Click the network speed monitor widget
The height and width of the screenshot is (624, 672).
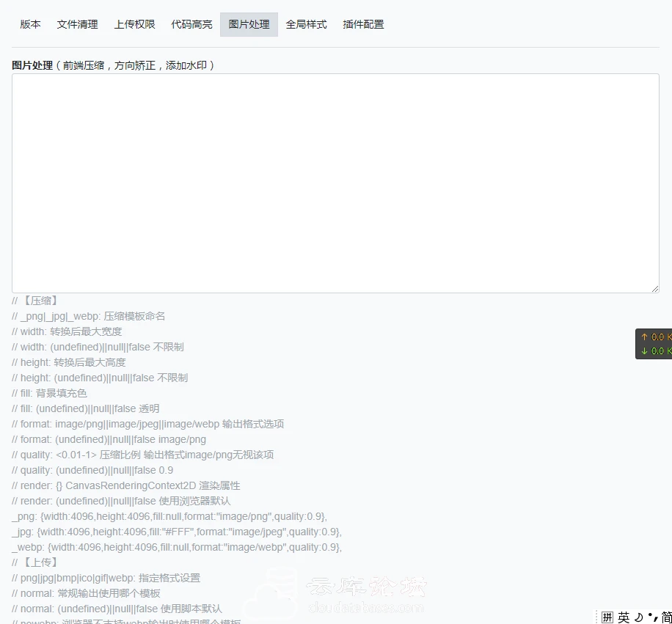(x=654, y=344)
